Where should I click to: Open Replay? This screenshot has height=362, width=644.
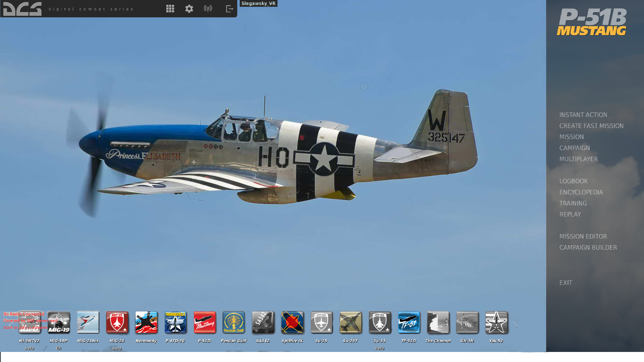(570, 214)
